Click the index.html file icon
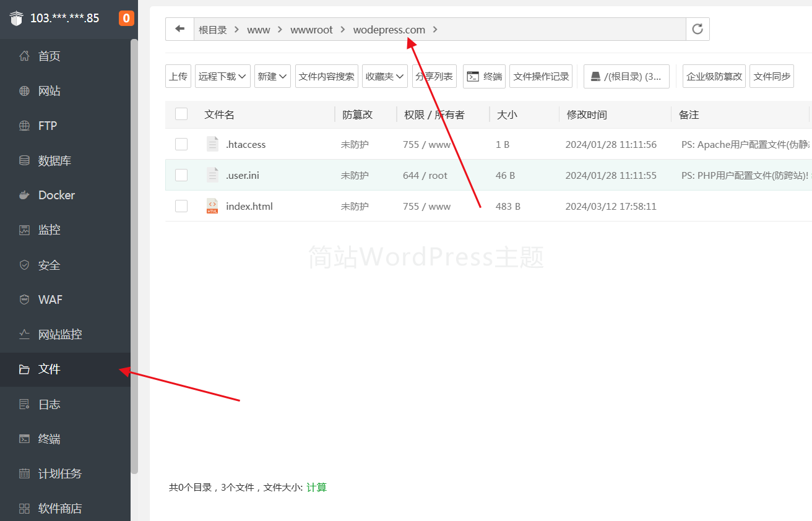The height and width of the screenshot is (521, 812). [212, 206]
